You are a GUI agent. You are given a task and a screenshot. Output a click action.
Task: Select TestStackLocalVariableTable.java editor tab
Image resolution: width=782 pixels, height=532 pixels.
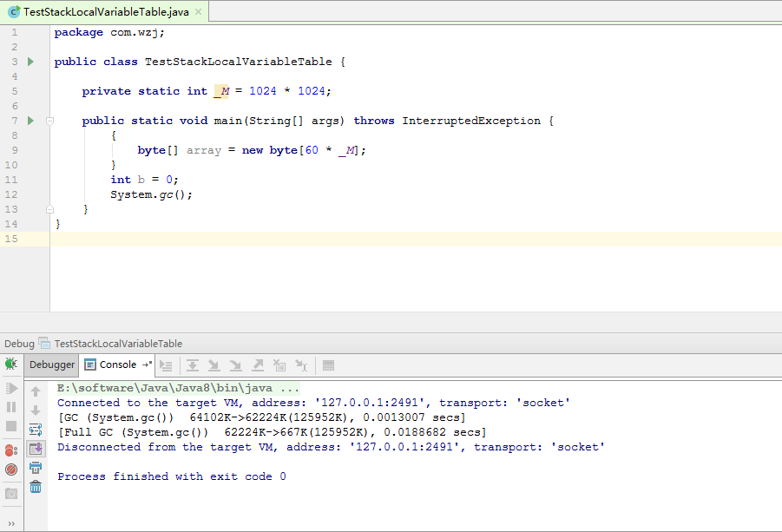coord(106,12)
